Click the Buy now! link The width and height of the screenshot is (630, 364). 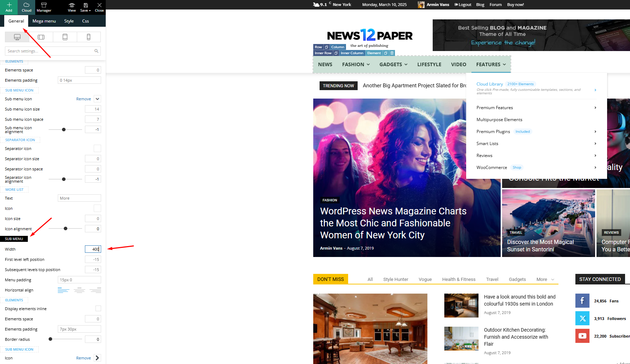[x=515, y=5]
